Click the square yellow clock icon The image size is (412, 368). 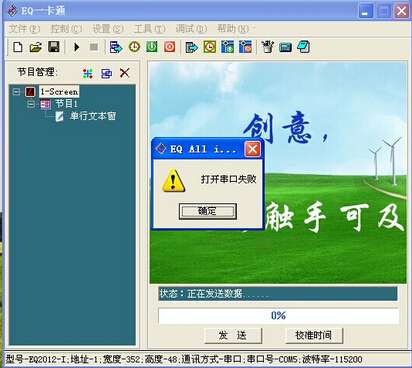click(x=210, y=47)
